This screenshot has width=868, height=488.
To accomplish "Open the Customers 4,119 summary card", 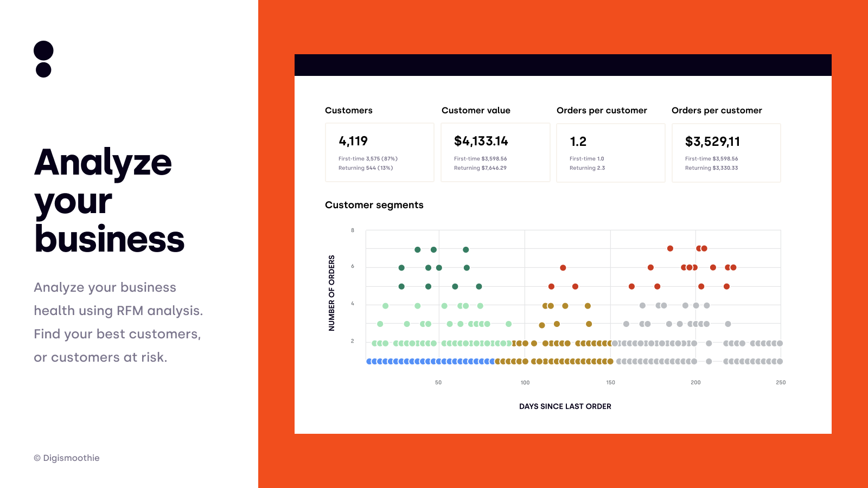I will (380, 152).
